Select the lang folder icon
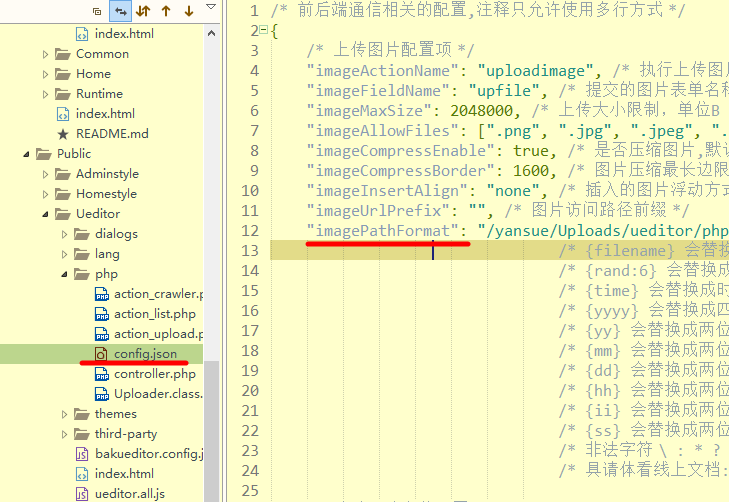729x502 pixels. [x=81, y=254]
